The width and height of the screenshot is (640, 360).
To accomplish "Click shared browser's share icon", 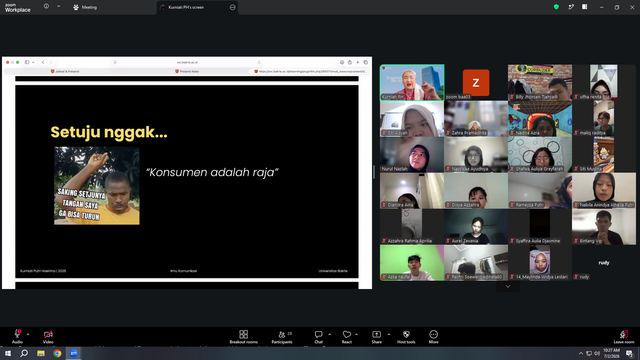I will (x=350, y=62).
